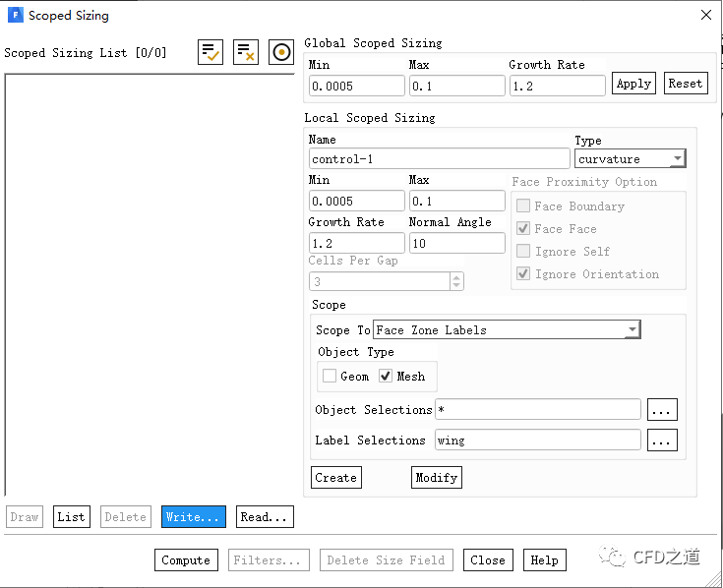Viewport: 723px width, 588px height.
Task: Open Object Selections browse button
Action: pos(663,409)
